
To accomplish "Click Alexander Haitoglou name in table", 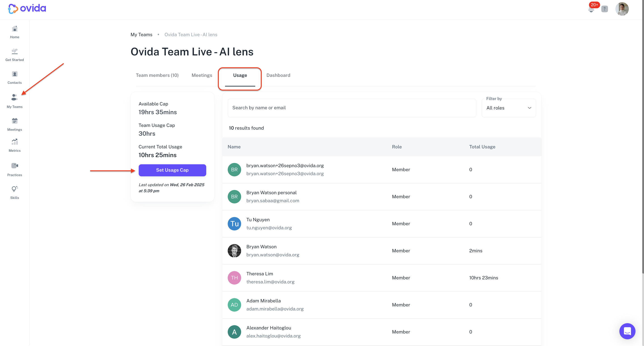I will (268, 328).
